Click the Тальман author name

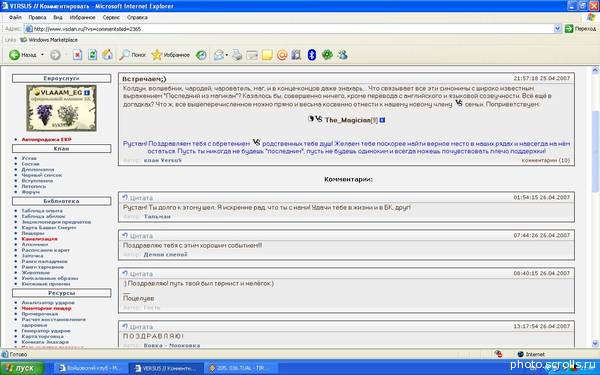(x=157, y=217)
